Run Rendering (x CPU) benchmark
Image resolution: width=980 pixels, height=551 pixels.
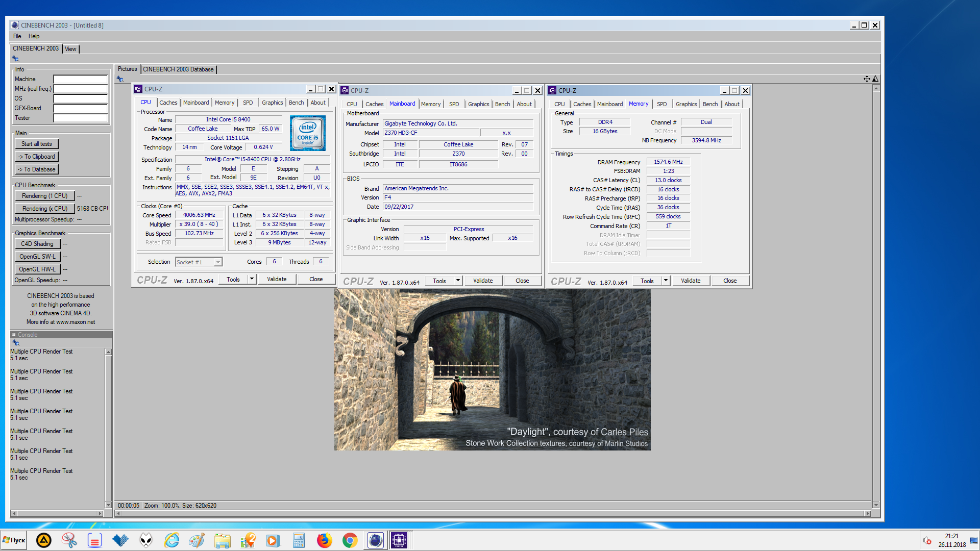pos(45,209)
